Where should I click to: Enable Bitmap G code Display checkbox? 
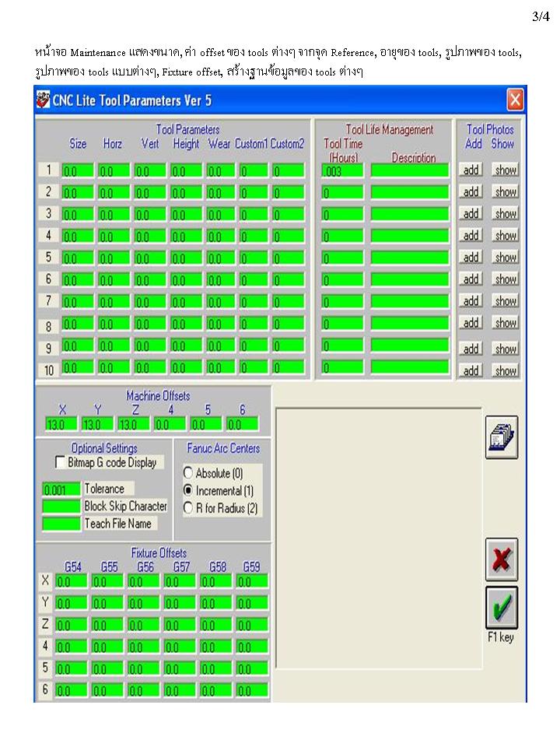tap(61, 462)
